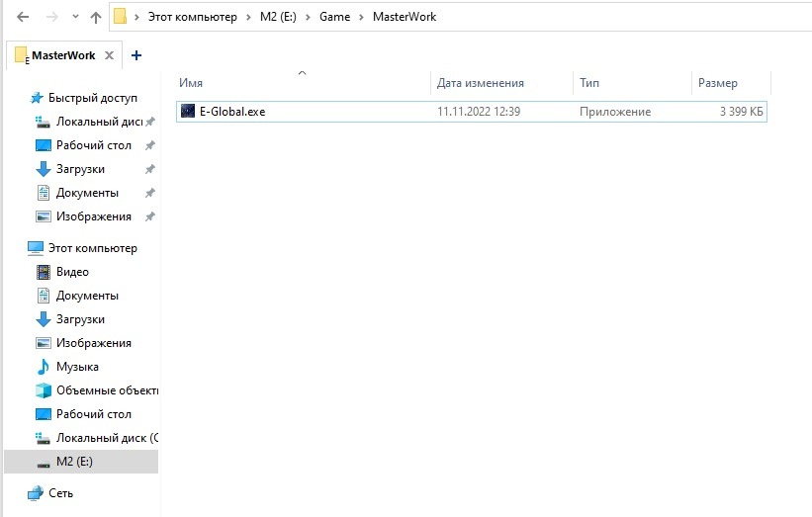Open the 'Объемные объекты' folder

coord(107,390)
